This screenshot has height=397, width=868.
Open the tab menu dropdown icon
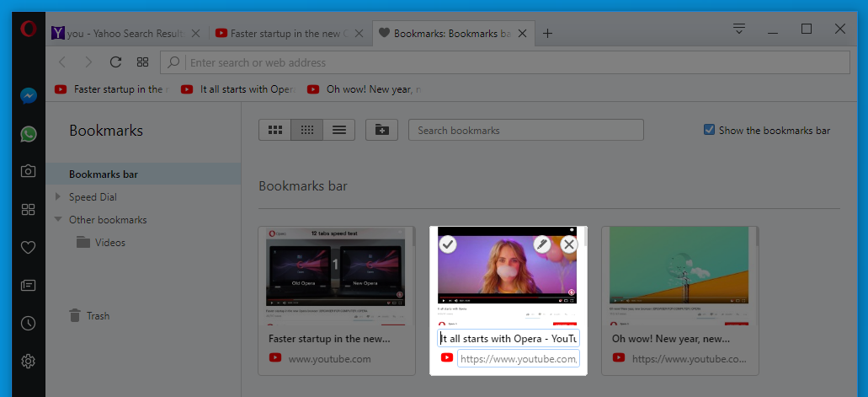(x=739, y=29)
